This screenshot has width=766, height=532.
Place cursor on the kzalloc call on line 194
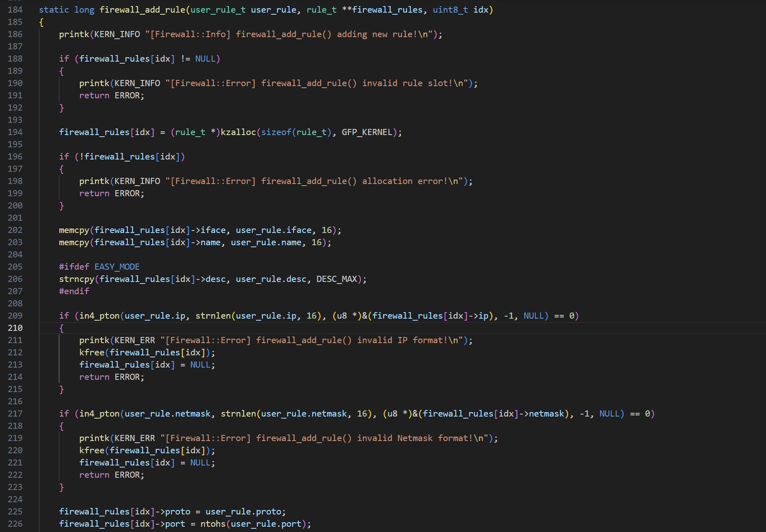coord(238,132)
